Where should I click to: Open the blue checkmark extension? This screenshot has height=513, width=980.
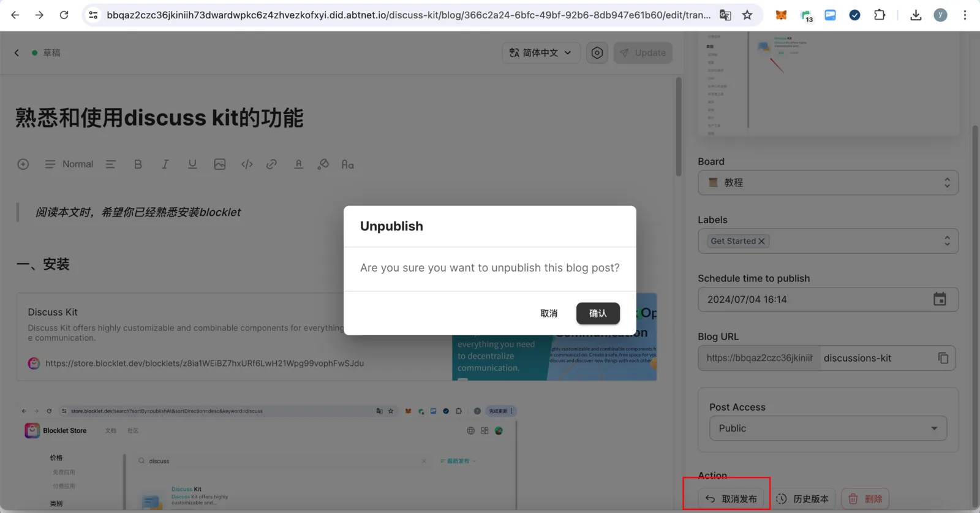click(x=854, y=15)
